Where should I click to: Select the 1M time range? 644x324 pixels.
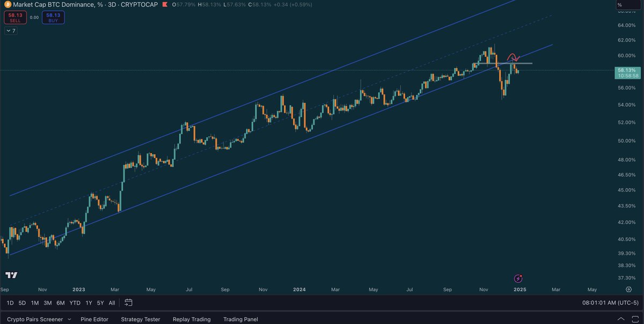[34, 303]
